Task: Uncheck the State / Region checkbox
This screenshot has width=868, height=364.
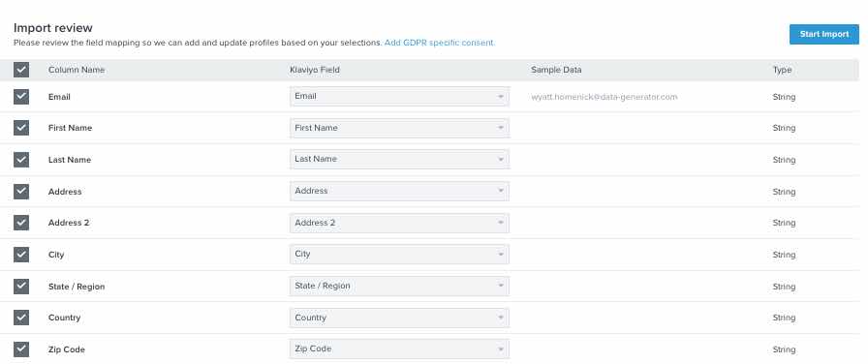Action: click(21, 287)
